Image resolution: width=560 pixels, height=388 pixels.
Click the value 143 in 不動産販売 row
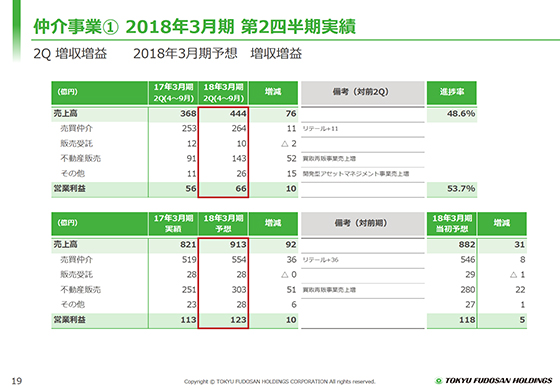239,158
